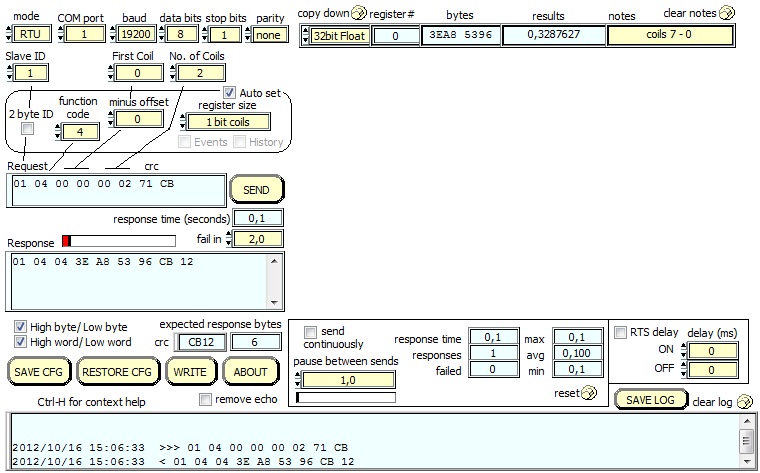
Task: Click the First Coil value field
Action: click(x=138, y=73)
